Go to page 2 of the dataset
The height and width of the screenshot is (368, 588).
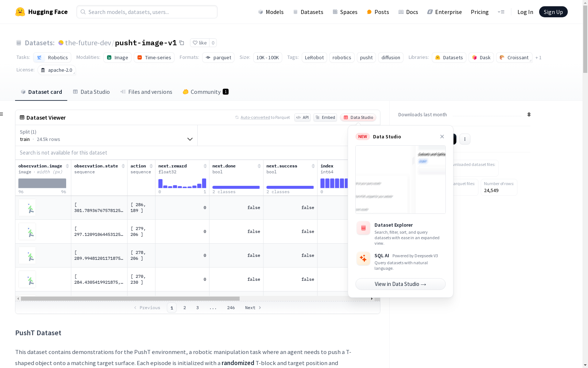[x=184, y=308]
